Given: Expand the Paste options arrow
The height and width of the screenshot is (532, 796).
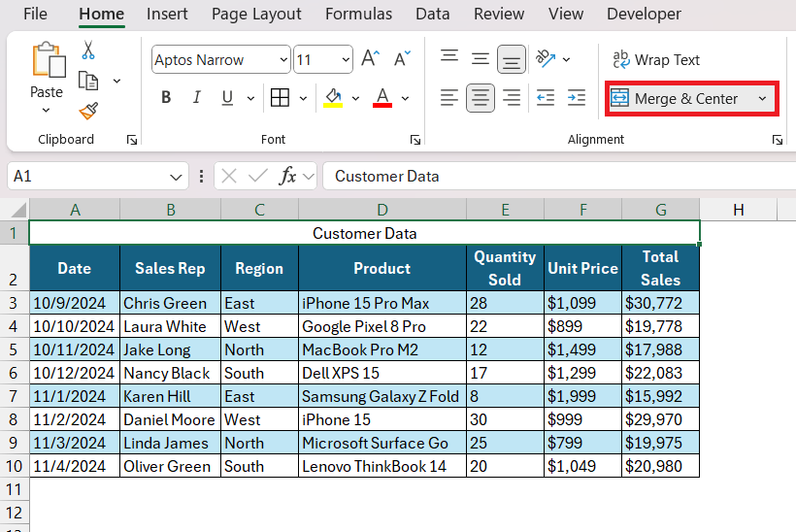Looking at the screenshot, I should coord(47,110).
